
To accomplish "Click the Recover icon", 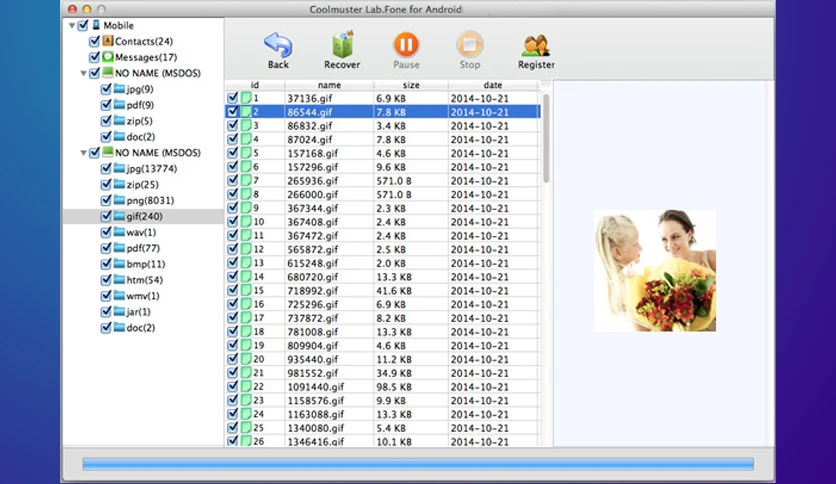I will pyautogui.click(x=342, y=44).
